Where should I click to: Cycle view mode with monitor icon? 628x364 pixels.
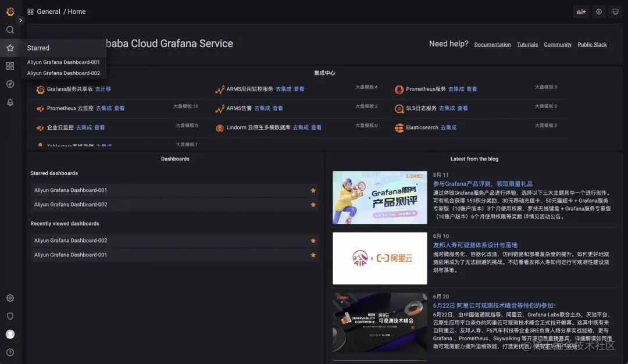tap(616, 12)
